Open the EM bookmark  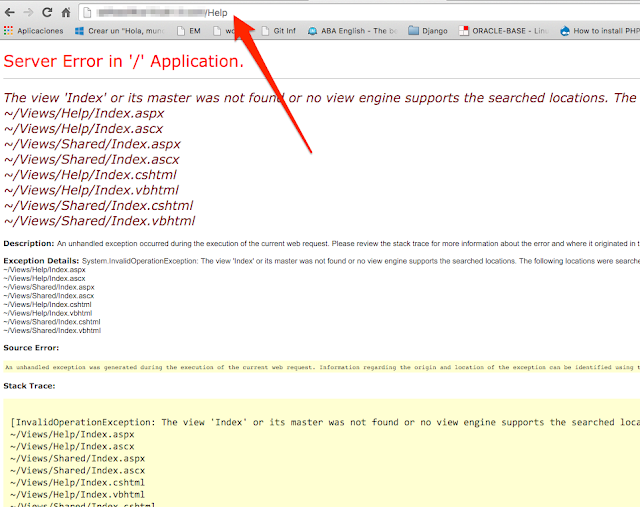[195, 31]
